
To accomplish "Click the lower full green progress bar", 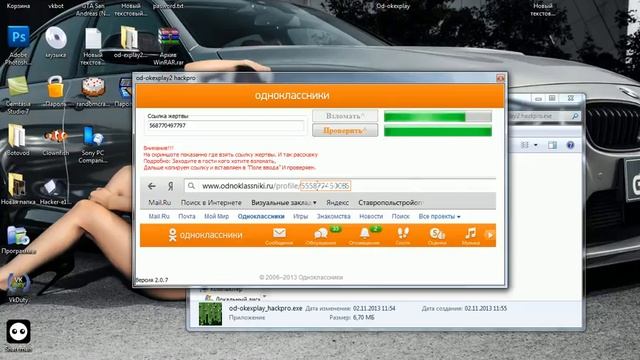I will pyautogui.click(x=438, y=131).
